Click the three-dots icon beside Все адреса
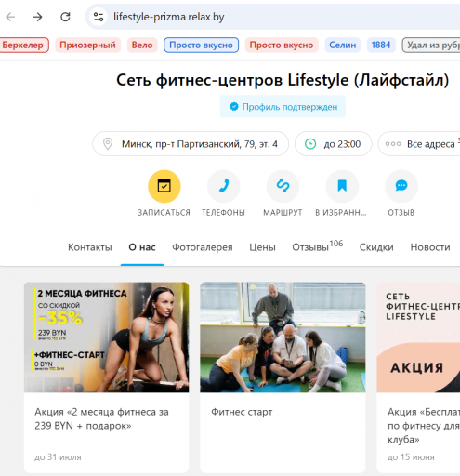460x476 pixels. [x=393, y=144]
